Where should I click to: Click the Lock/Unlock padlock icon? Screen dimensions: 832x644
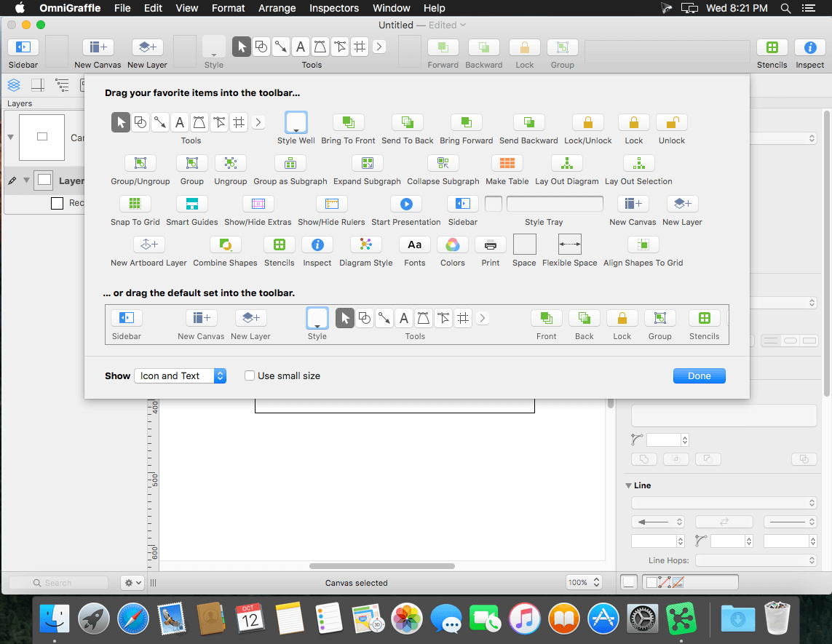[x=588, y=122]
